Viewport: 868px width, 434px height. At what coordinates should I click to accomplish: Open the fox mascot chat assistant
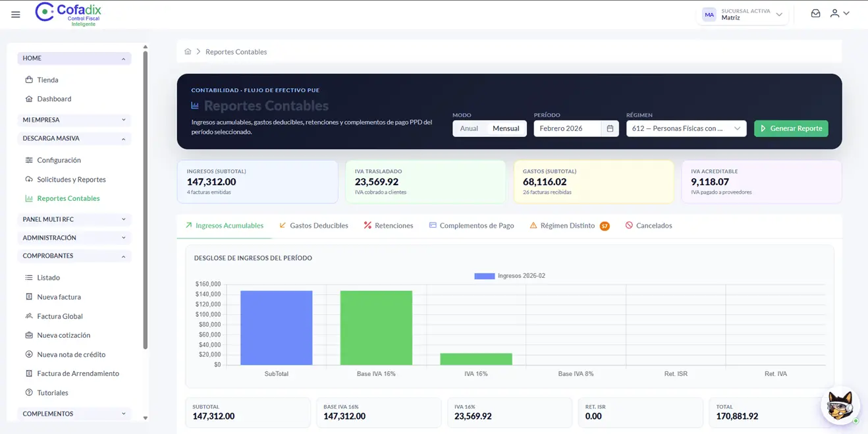pyautogui.click(x=840, y=405)
